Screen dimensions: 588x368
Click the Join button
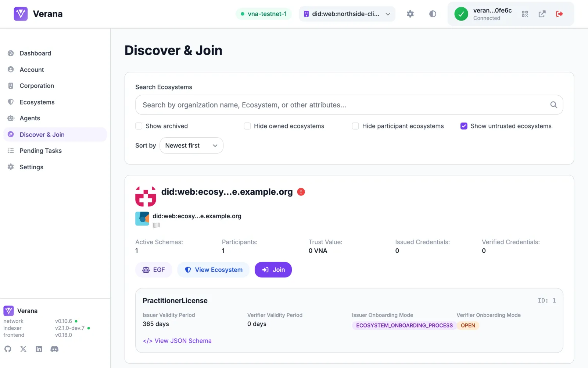point(273,270)
